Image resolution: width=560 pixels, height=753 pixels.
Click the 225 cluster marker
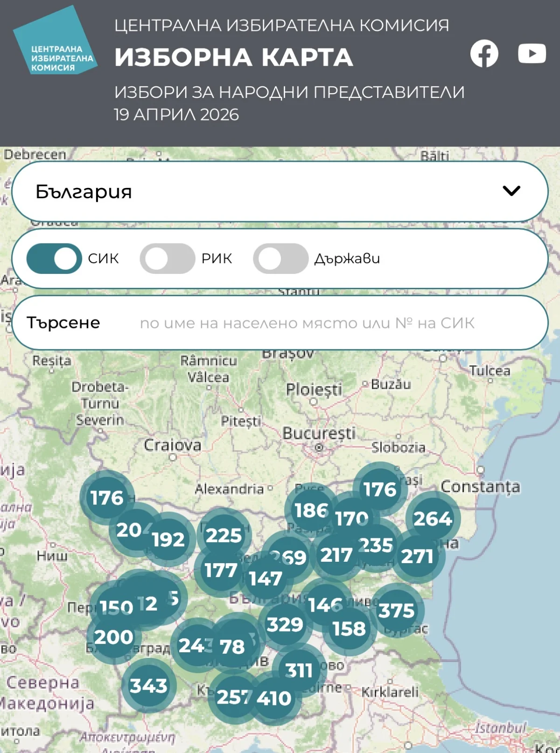[224, 535]
